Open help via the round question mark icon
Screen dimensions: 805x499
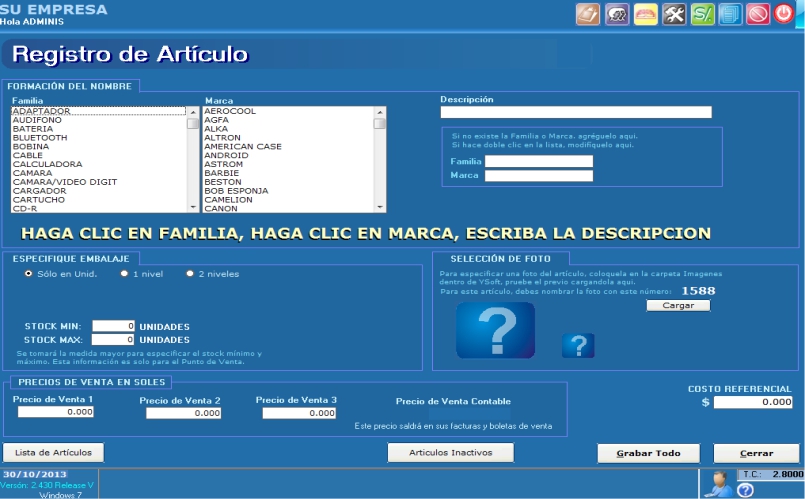[x=745, y=490]
